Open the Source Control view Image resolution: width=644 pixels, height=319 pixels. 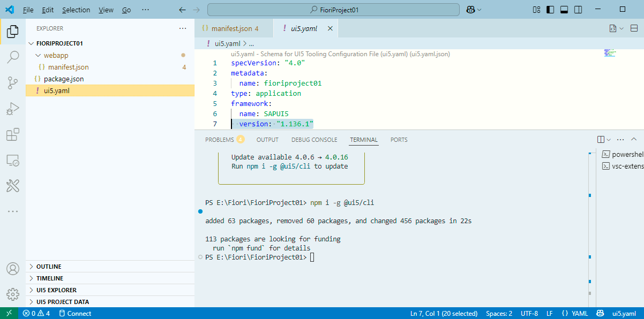click(13, 82)
